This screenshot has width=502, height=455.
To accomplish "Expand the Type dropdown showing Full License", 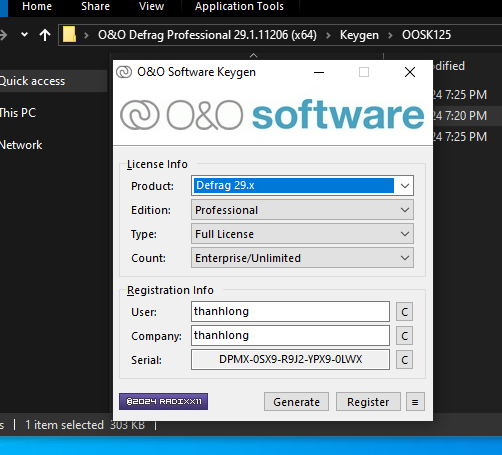I will [x=302, y=234].
